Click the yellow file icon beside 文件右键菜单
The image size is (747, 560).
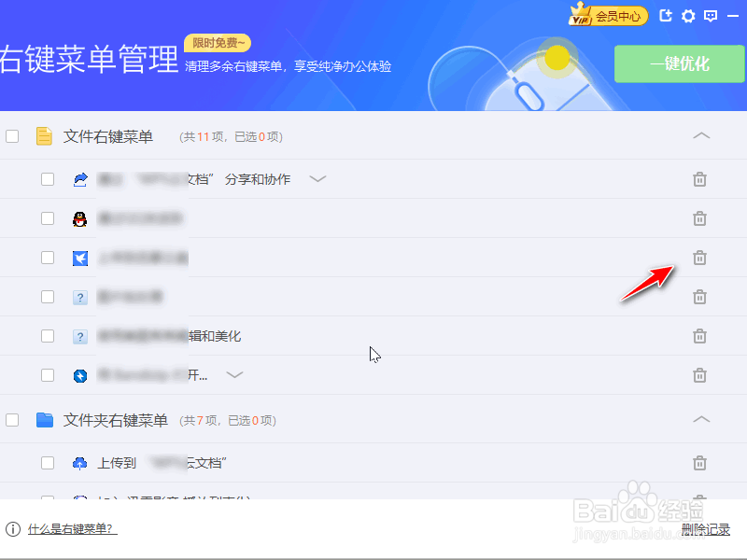coord(44,135)
